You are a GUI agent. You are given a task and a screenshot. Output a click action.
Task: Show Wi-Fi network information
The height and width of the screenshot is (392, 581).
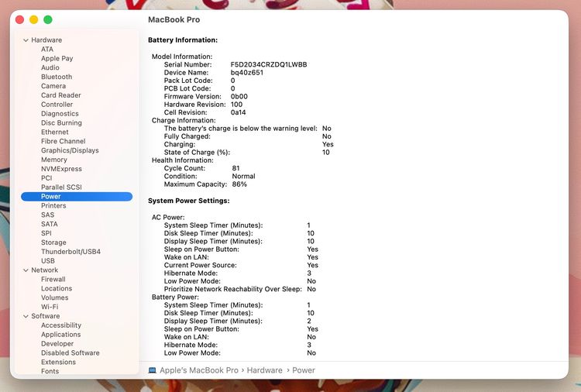50,307
